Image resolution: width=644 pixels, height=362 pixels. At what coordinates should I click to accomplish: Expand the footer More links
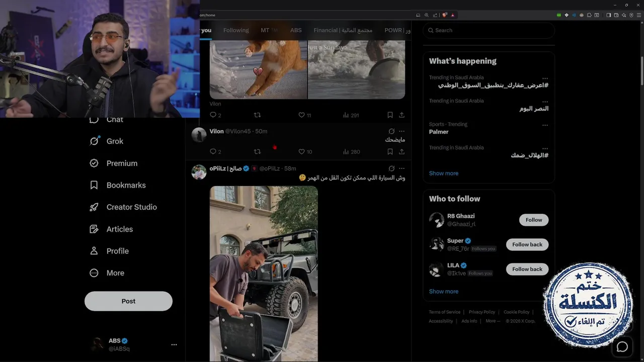point(493,321)
